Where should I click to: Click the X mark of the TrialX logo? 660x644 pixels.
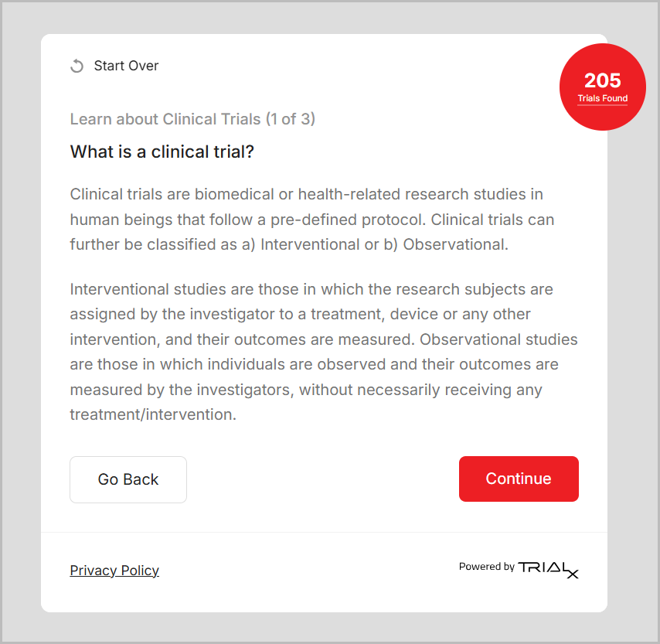click(x=571, y=573)
